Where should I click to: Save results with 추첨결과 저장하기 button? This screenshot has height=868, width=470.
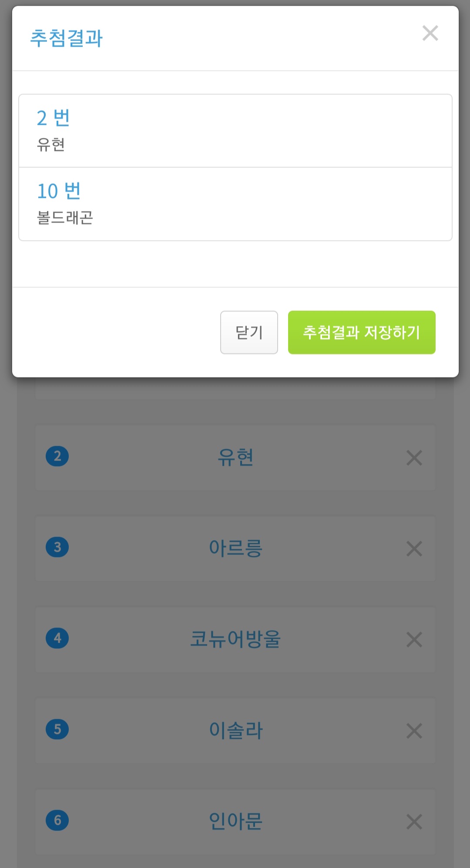click(362, 332)
